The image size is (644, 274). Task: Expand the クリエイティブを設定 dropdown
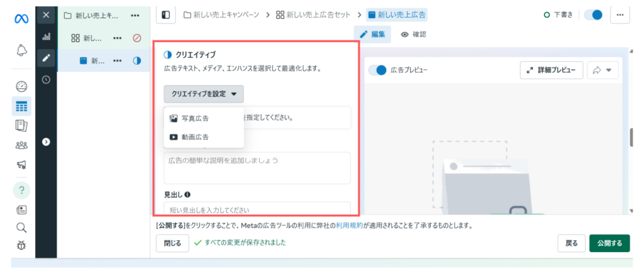(x=204, y=94)
